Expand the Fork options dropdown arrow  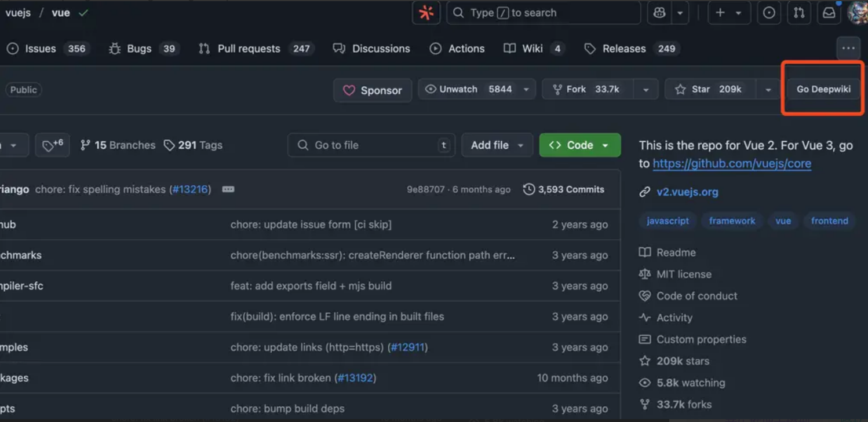[x=645, y=89]
